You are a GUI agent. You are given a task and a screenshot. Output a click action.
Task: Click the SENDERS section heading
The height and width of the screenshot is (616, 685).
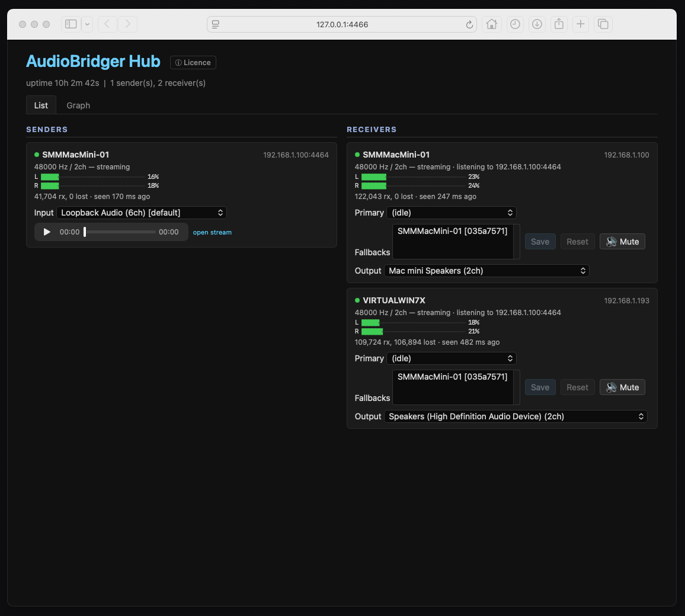point(47,130)
